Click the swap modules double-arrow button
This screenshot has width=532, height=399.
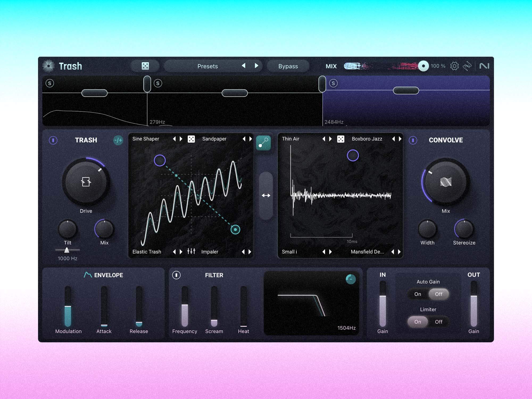pyautogui.click(x=266, y=196)
